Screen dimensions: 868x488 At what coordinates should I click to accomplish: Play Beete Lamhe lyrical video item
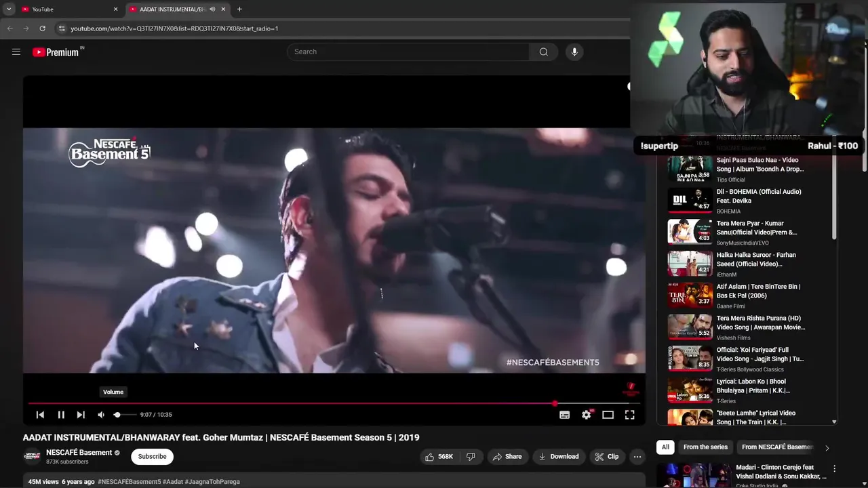[x=745, y=417]
